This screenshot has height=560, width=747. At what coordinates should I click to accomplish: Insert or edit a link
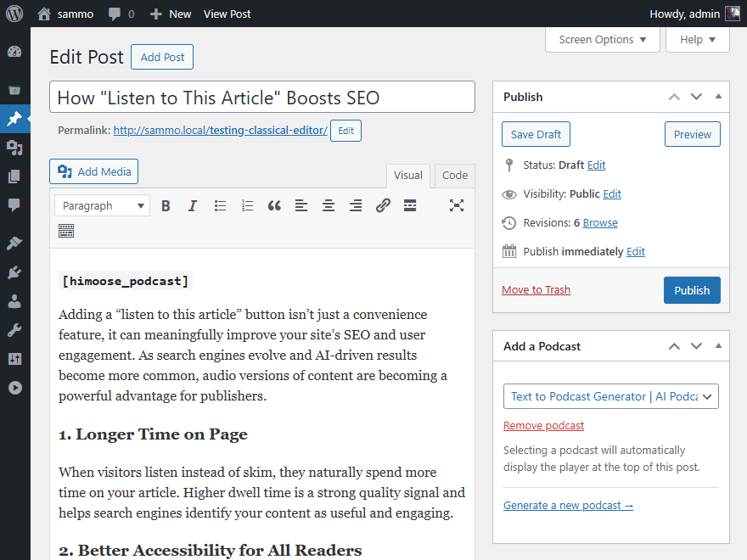click(382, 205)
